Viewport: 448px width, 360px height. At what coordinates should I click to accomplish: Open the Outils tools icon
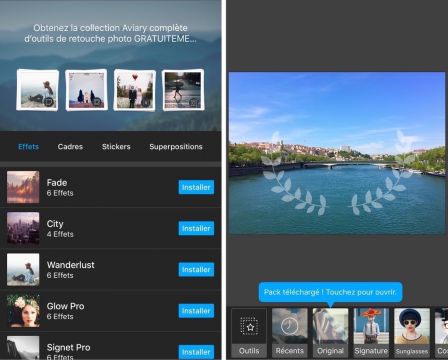pos(249,332)
